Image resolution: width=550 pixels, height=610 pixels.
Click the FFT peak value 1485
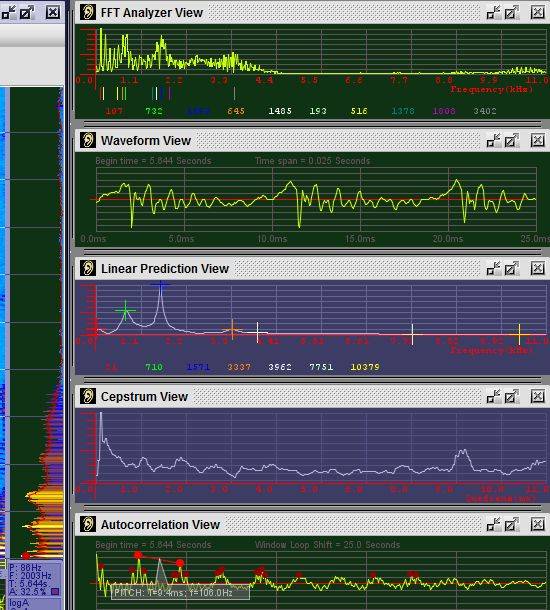coord(280,111)
